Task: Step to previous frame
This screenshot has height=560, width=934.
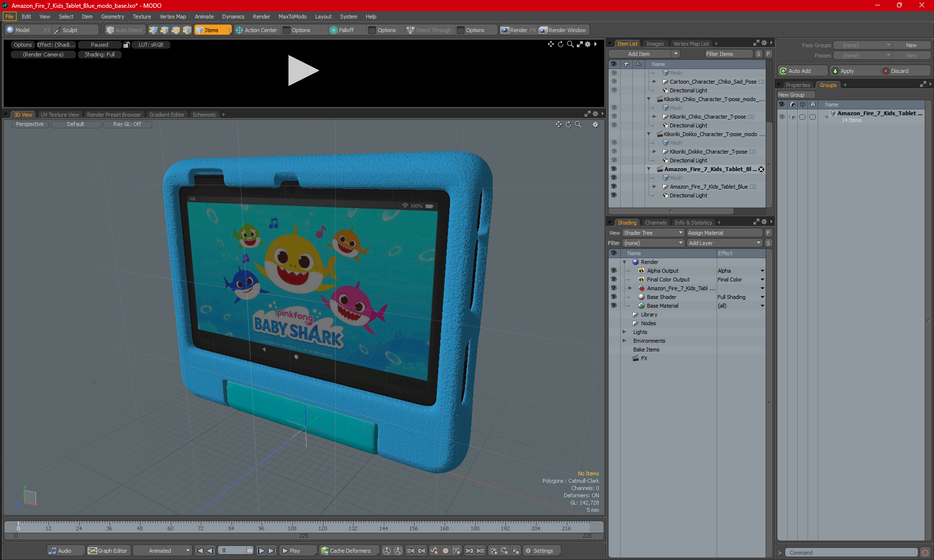Action: pyautogui.click(x=211, y=551)
